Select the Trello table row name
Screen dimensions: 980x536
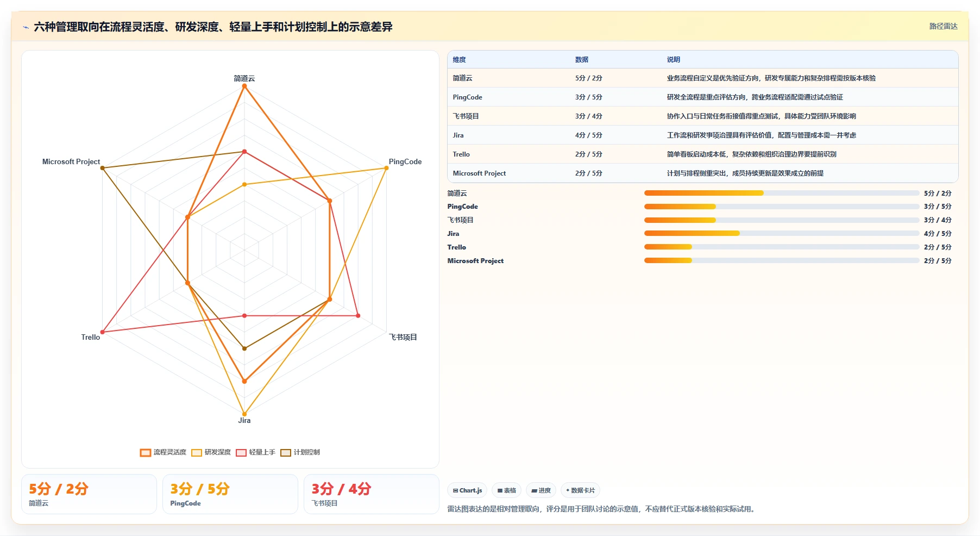pos(461,154)
